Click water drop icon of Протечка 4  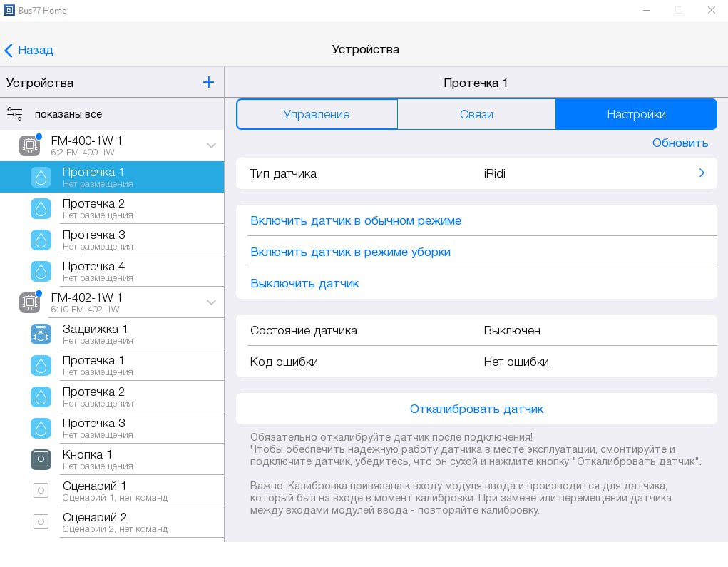tap(41, 271)
